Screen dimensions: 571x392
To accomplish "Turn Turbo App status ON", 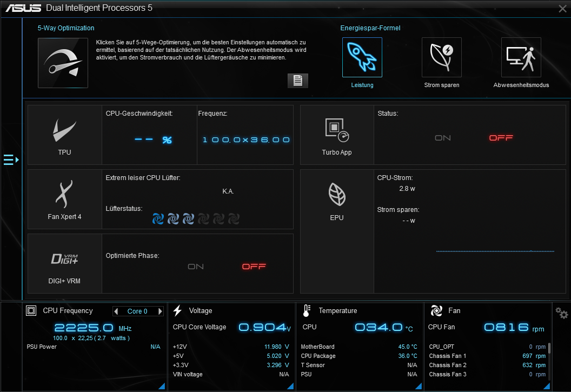I will click(443, 138).
